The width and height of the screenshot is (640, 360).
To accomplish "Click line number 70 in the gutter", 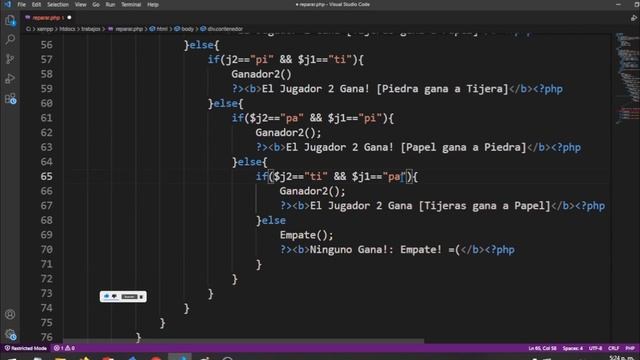I will pyautogui.click(x=47, y=249).
